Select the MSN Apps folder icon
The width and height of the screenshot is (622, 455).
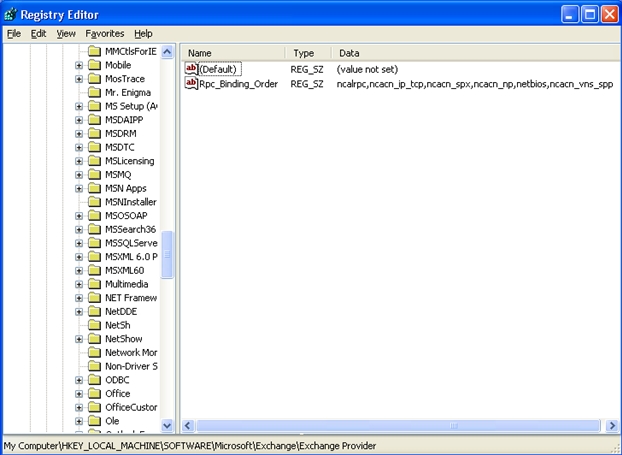[94, 188]
